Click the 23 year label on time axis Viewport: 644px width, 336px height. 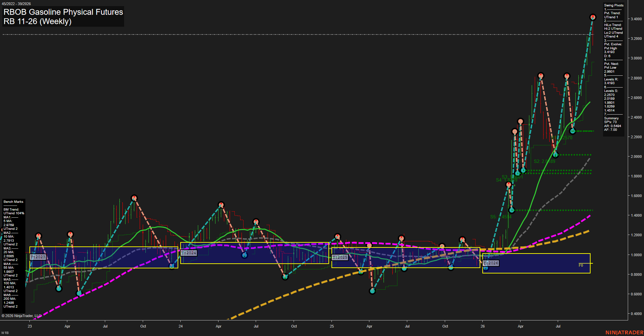click(30, 326)
